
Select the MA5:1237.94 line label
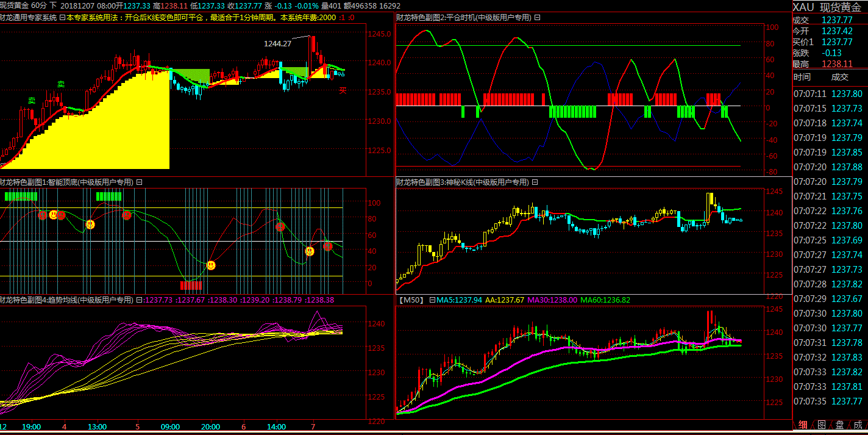coord(460,300)
